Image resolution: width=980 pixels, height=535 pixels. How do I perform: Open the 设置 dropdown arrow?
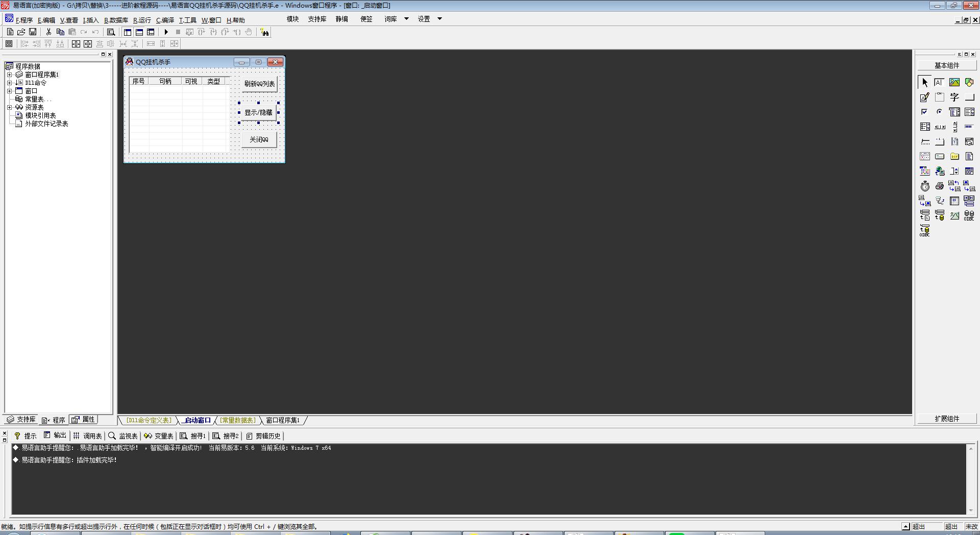coord(439,19)
